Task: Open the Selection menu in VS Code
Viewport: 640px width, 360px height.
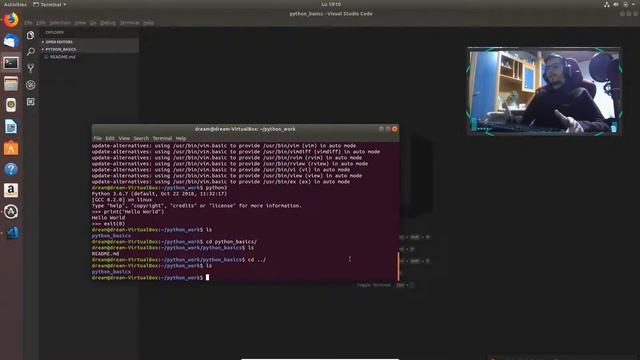Action: pos(60,23)
